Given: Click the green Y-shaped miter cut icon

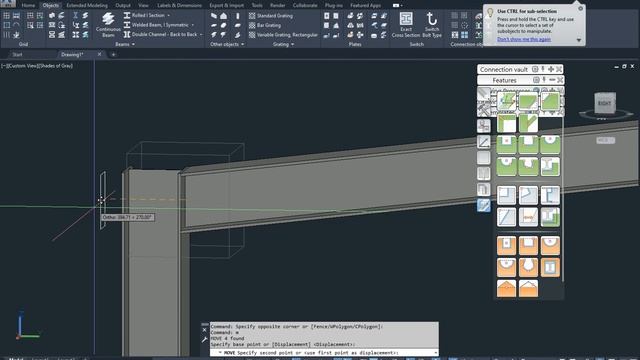Looking at the screenshot, I should (x=528, y=123).
